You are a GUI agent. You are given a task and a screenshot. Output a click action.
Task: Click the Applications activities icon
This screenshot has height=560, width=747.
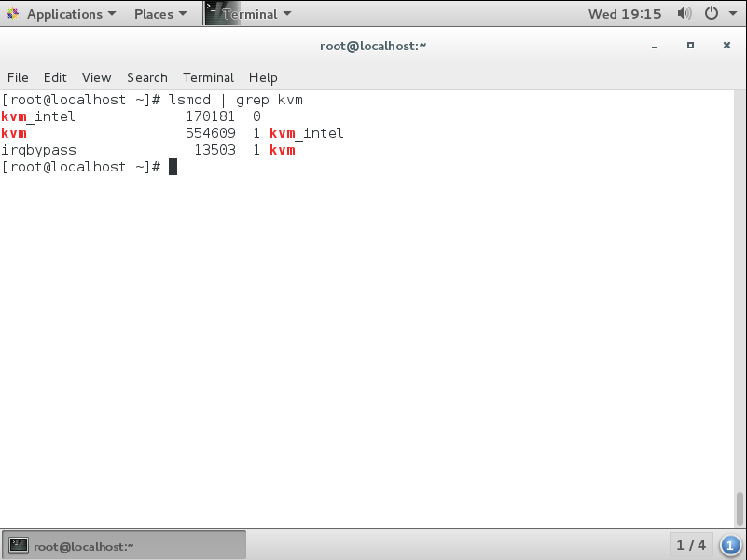point(13,14)
